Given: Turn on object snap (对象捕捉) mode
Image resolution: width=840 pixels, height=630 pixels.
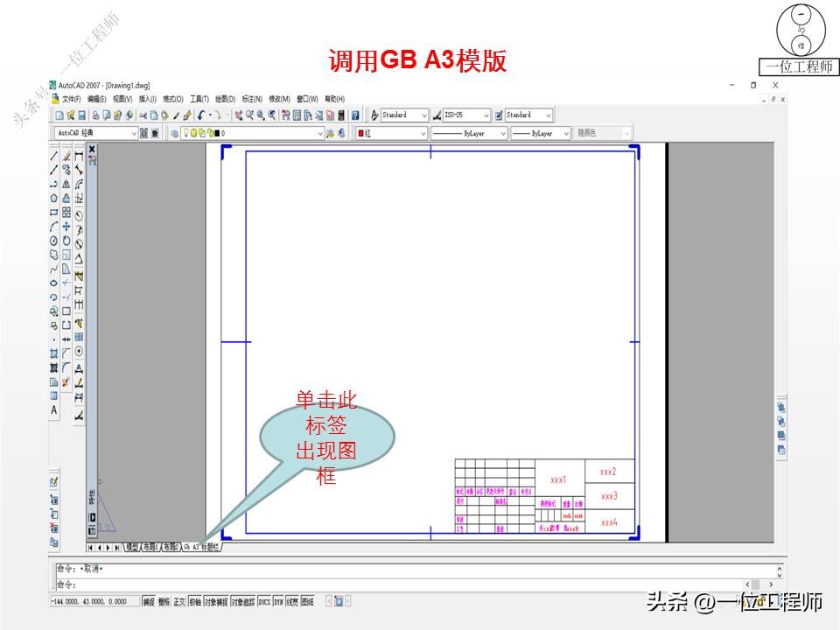Looking at the screenshot, I should pos(216,601).
